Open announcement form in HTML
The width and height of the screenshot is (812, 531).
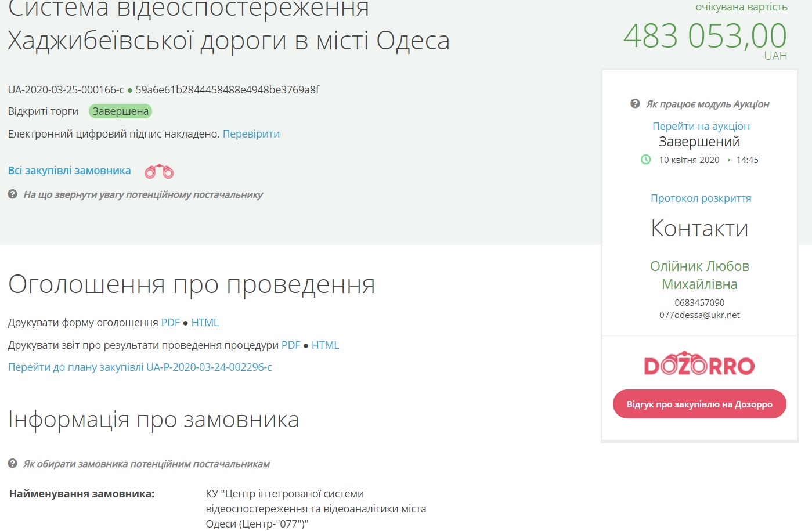(205, 323)
